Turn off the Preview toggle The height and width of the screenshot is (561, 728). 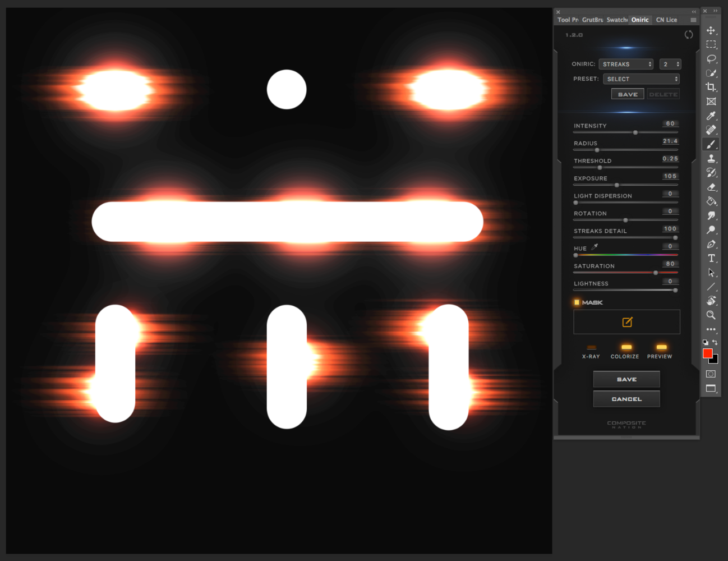[x=661, y=347]
